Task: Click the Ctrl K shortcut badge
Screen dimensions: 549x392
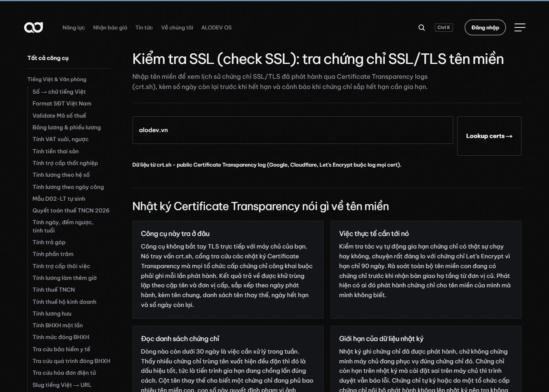Action: click(444, 27)
